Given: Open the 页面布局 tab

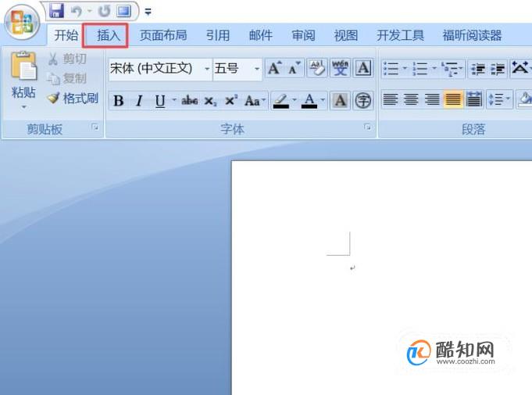Looking at the screenshot, I should [163, 35].
